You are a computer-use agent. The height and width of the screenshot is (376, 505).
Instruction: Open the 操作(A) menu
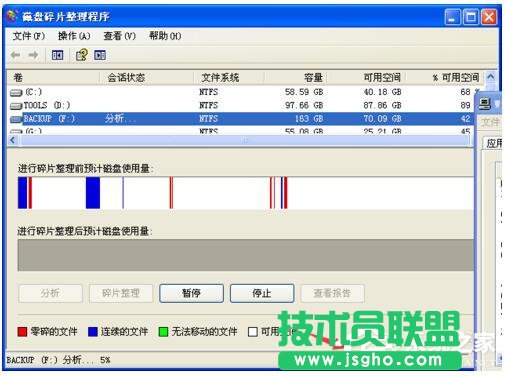74,36
